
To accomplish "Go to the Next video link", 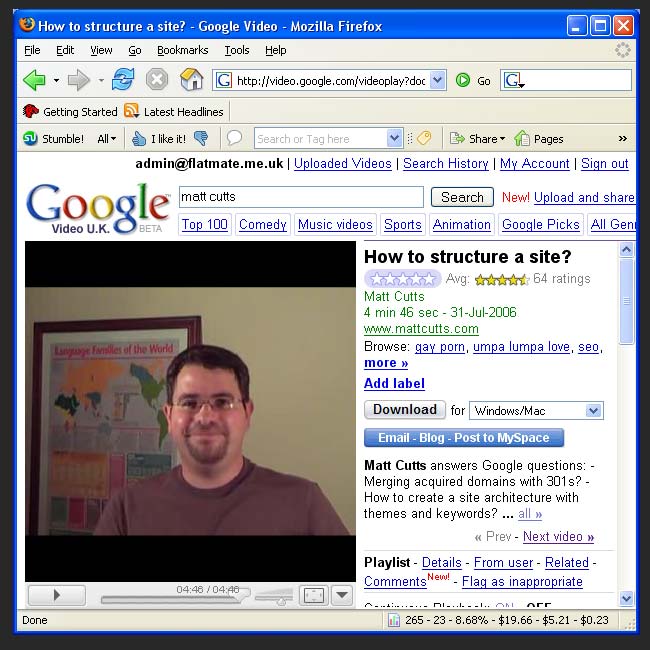I will coord(558,536).
